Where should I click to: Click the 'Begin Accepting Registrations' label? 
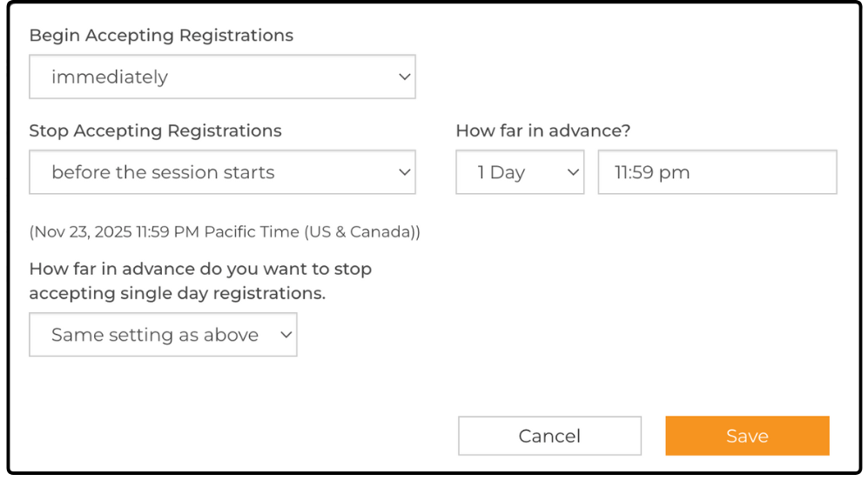click(x=161, y=36)
